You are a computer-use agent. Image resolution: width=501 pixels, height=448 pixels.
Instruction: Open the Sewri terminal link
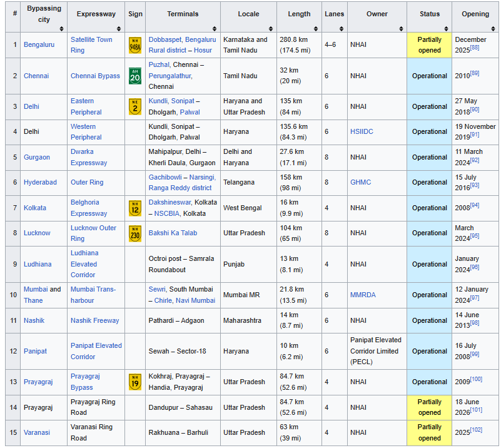pyautogui.click(x=157, y=289)
